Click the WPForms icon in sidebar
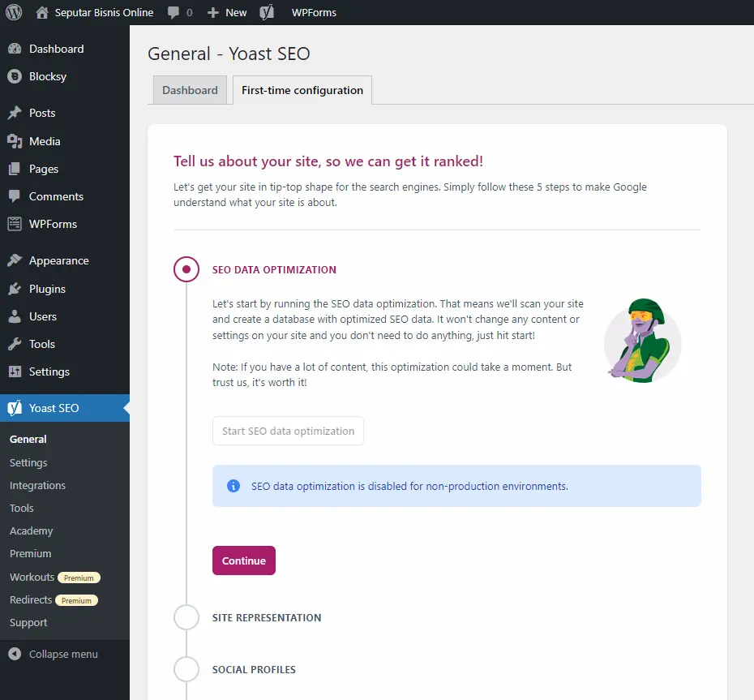 click(x=15, y=224)
